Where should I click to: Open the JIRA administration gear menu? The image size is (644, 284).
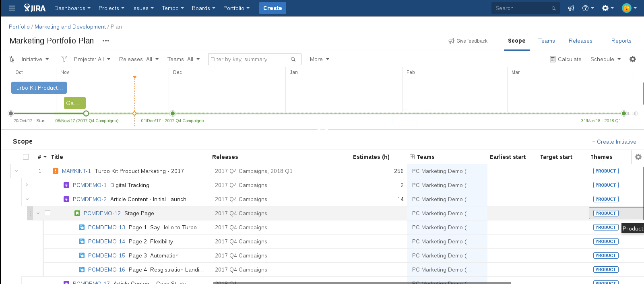click(x=608, y=8)
